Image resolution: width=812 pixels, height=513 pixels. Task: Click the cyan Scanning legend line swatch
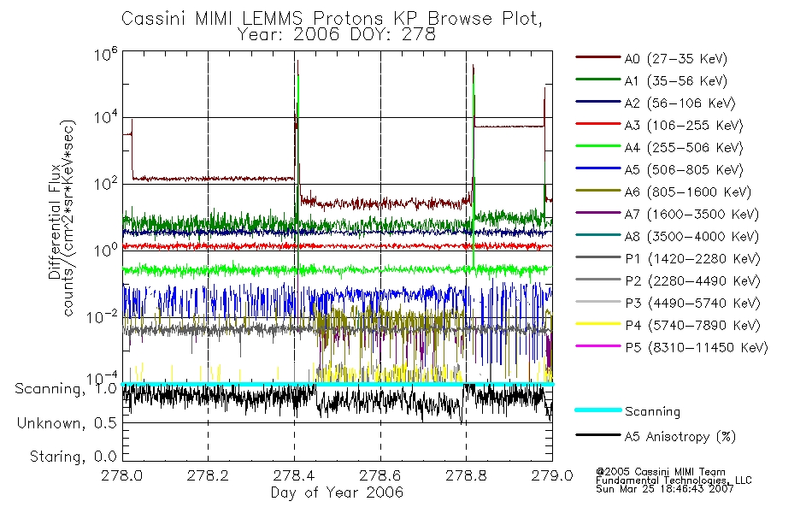tap(597, 410)
